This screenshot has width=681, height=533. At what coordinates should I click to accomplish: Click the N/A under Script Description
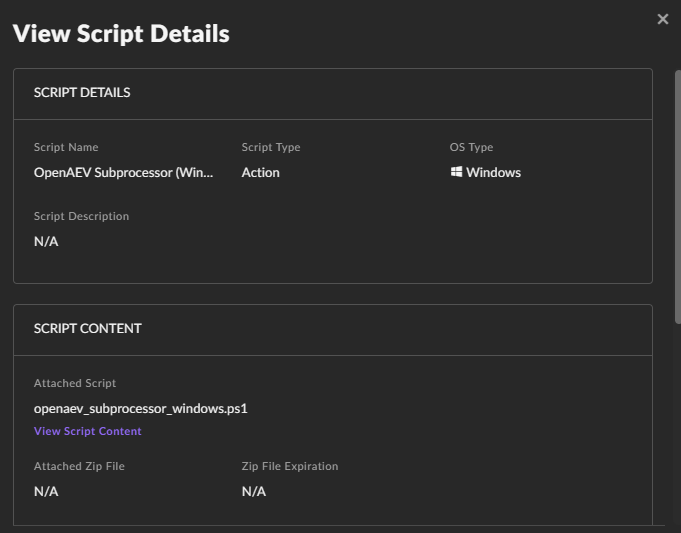pos(46,241)
